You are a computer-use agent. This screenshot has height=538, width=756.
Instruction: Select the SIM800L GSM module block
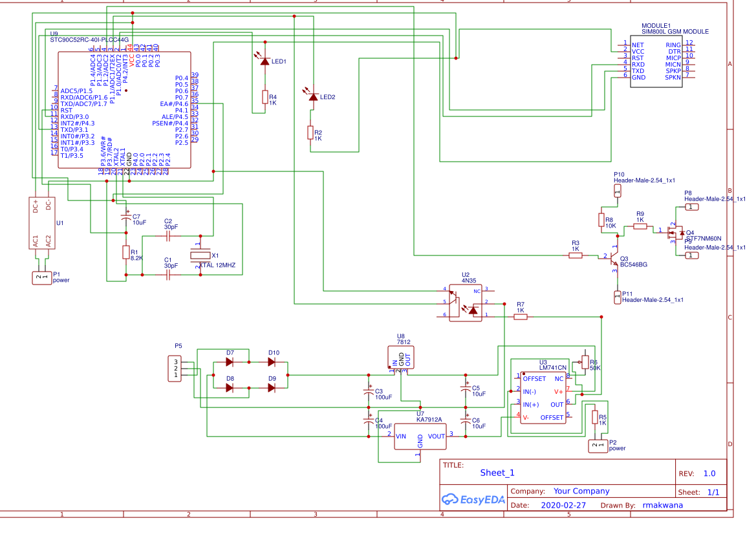point(656,61)
